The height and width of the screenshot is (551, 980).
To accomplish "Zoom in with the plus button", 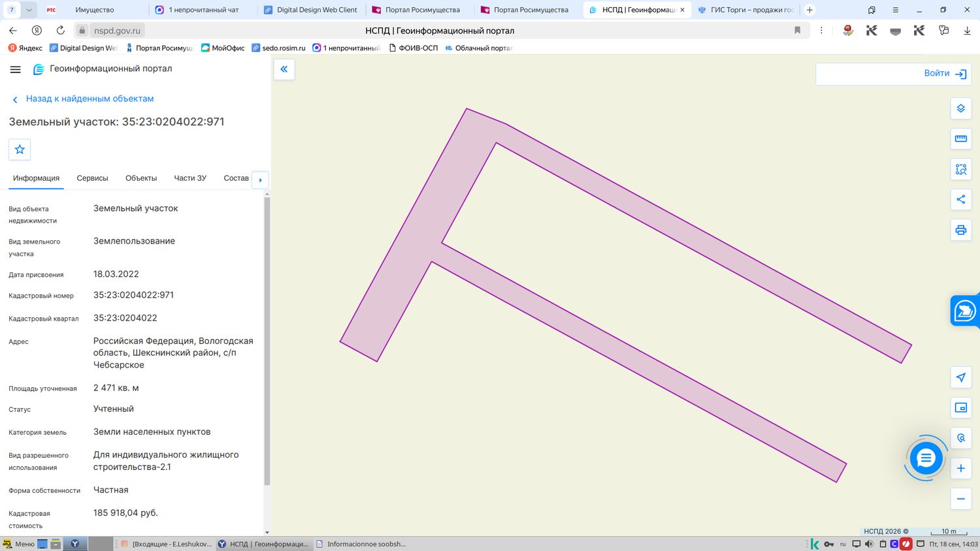I will tap(960, 468).
